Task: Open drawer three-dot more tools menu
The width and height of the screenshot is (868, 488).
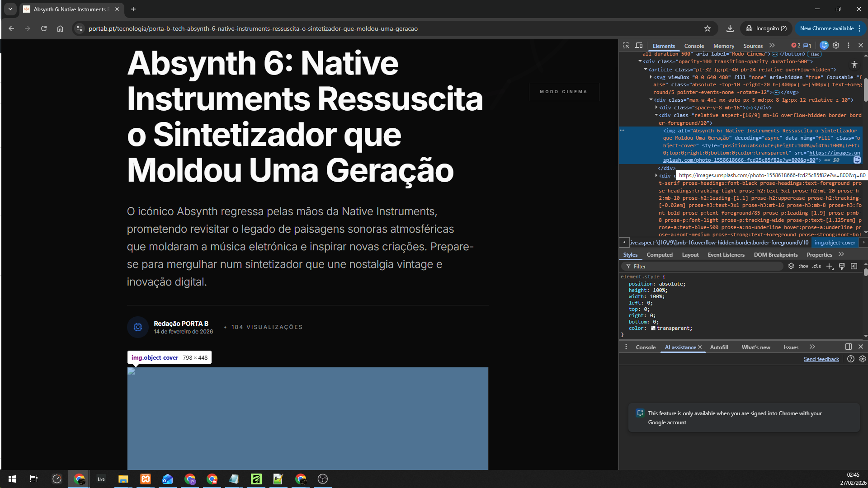Action: 626,347
